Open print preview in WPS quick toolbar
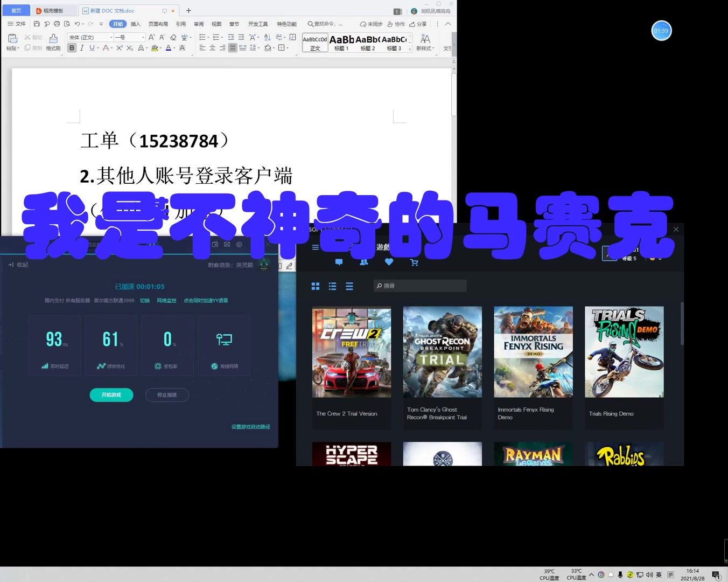This screenshot has width=728, height=582. 67,24
